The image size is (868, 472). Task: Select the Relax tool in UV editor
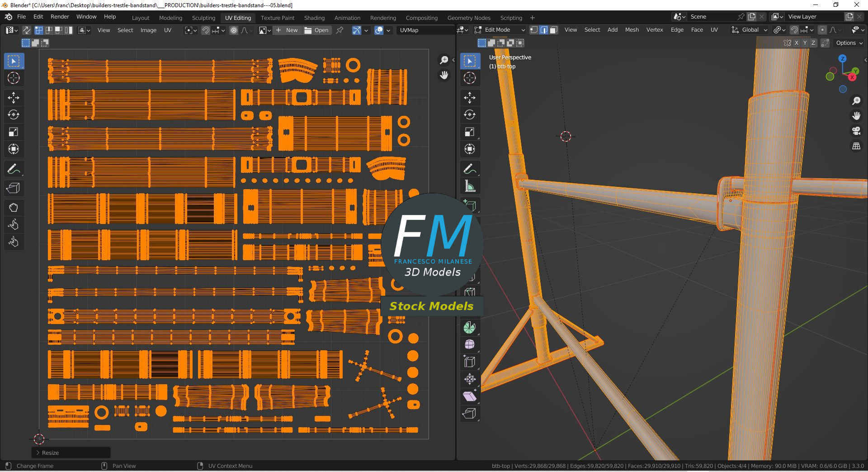14,225
